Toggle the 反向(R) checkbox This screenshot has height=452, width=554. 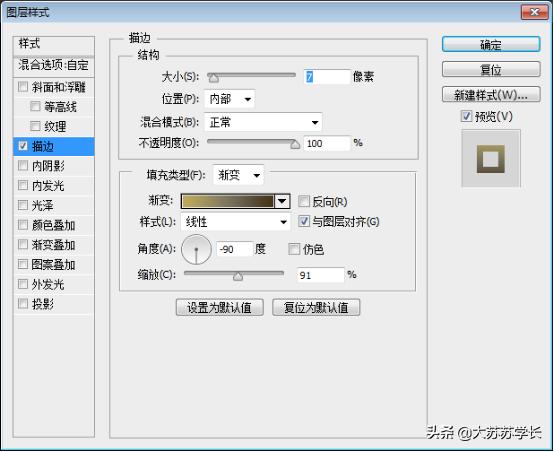(x=303, y=201)
